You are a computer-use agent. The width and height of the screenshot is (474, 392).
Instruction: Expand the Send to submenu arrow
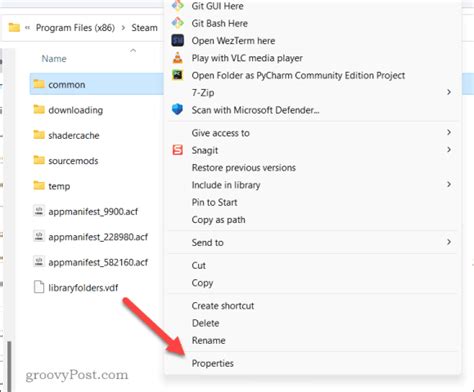click(449, 242)
